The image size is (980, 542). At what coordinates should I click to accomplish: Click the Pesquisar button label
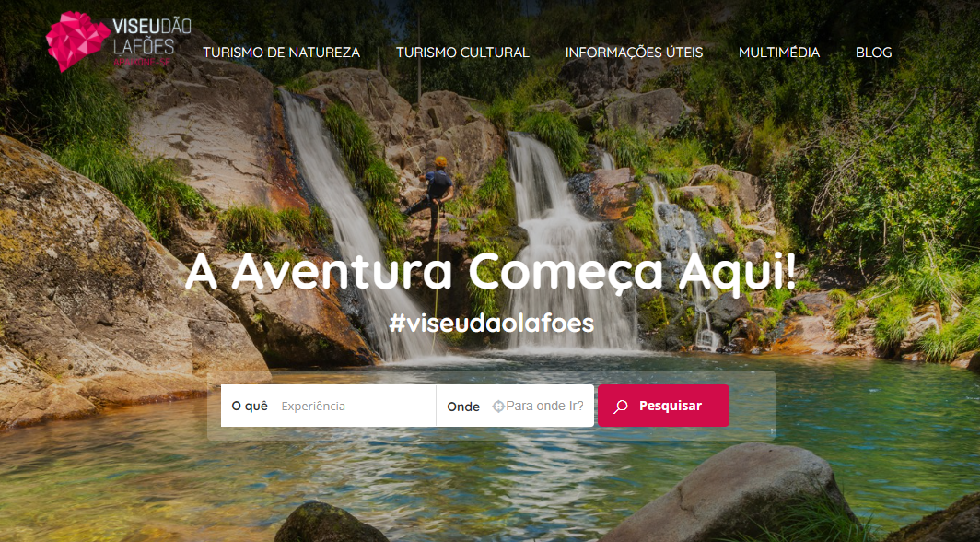(670, 406)
